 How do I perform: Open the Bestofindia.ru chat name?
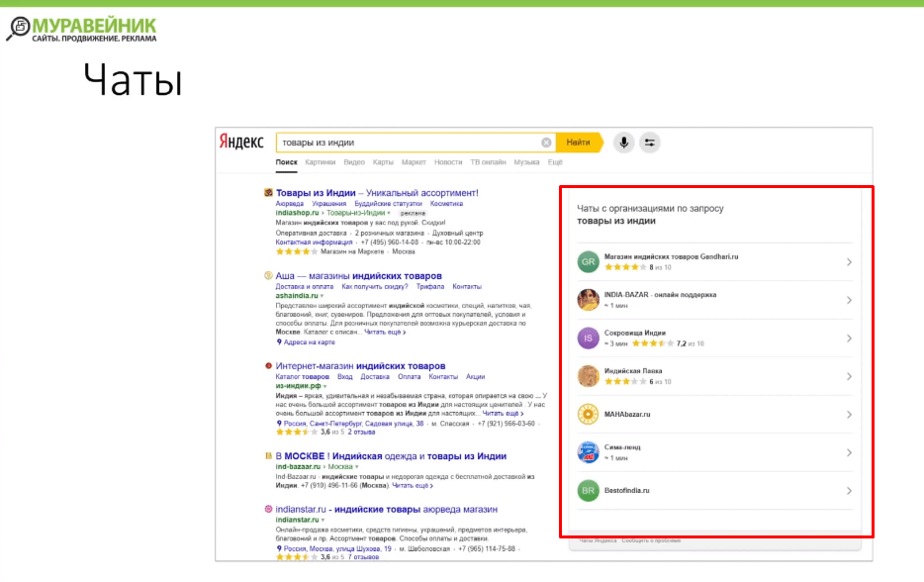click(x=627, y=491)
